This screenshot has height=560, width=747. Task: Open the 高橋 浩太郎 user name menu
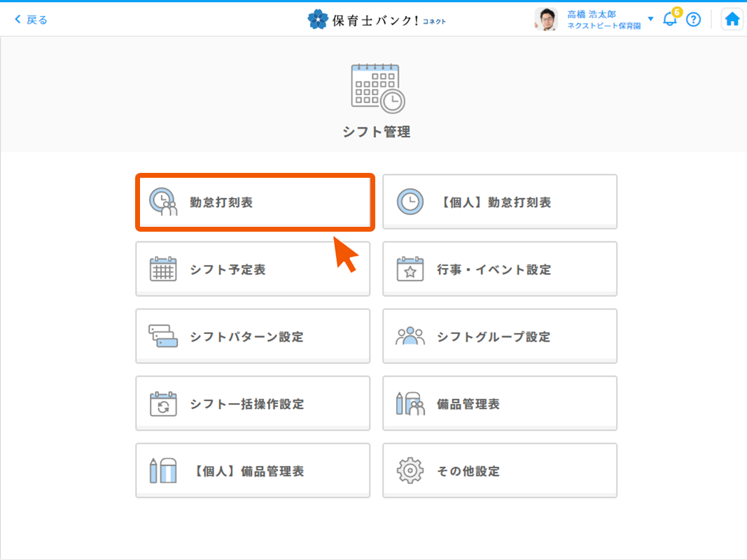592,15
